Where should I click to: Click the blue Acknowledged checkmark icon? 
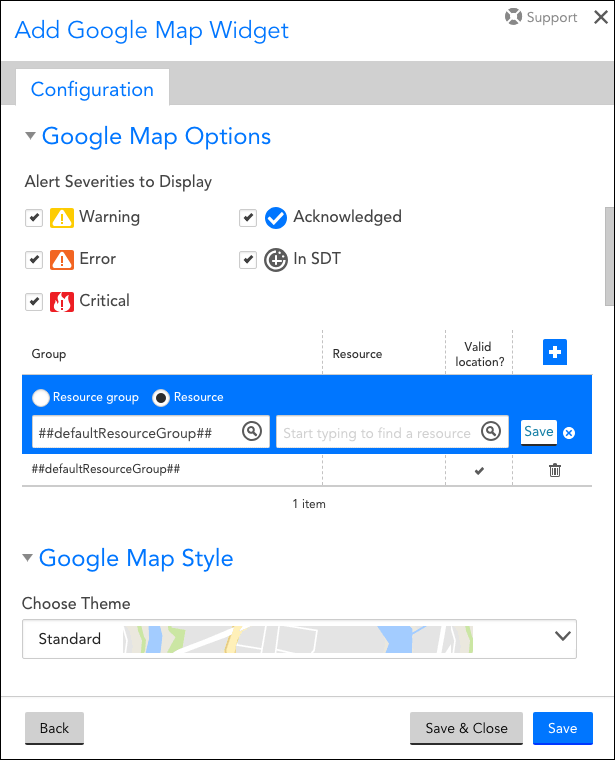coord(276,218)
